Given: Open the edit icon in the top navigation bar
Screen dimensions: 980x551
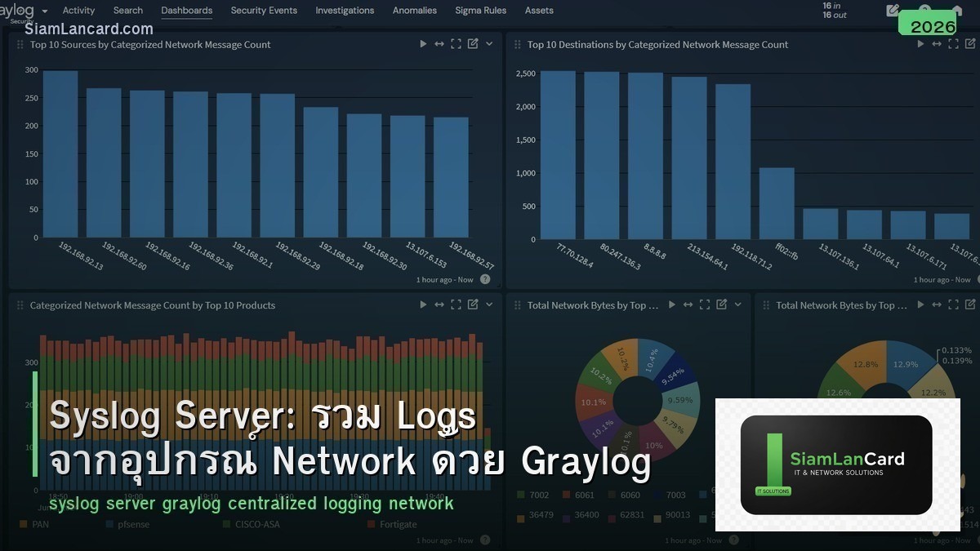Looking at the screenshot, I should pos(892,11).
